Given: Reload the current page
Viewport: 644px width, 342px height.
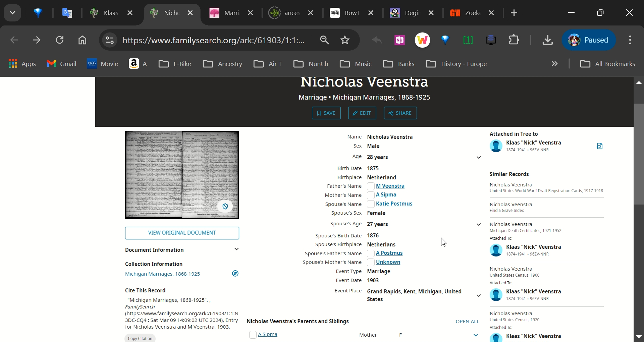Looking at the screenshot, I should tap(60, 40).
